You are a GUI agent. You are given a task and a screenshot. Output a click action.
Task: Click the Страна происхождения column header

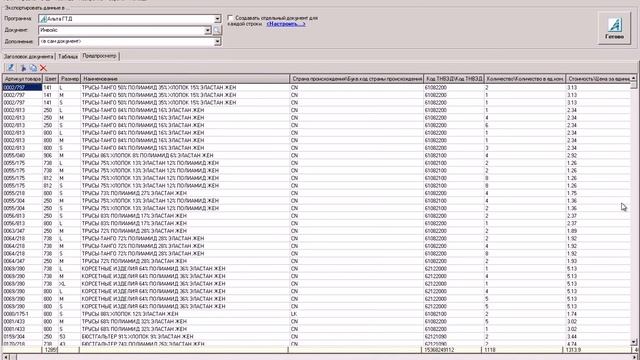(357, 79)
